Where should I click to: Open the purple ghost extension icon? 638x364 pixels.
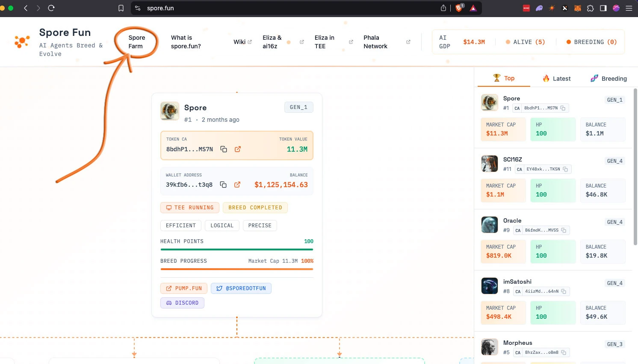point(539,8)
